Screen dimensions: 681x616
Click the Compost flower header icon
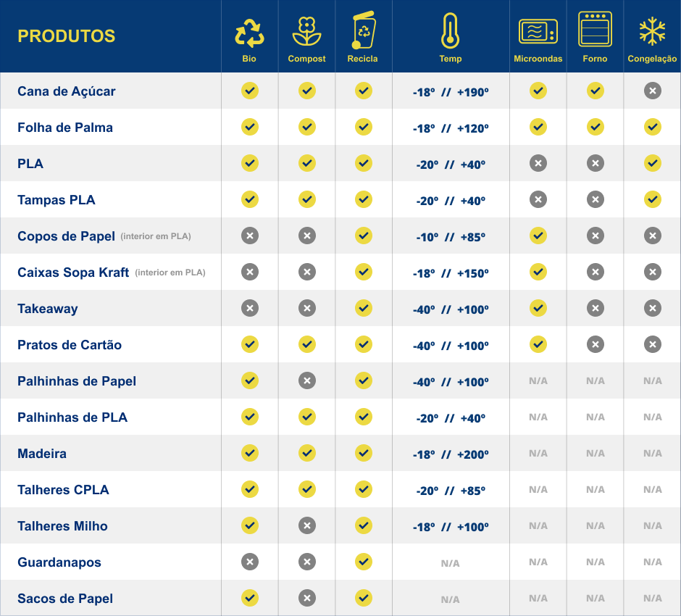point(306,33)
